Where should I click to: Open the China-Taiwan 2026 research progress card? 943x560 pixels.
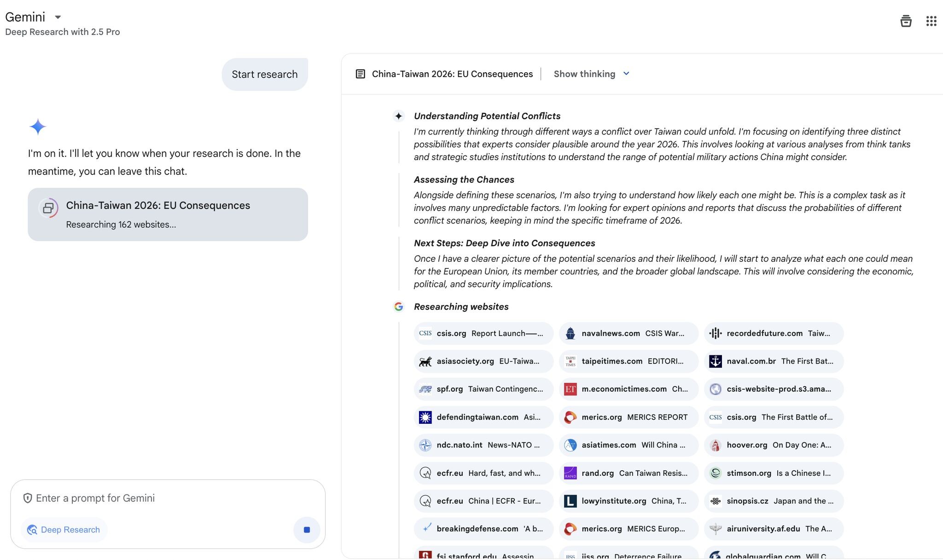point(168,214)
